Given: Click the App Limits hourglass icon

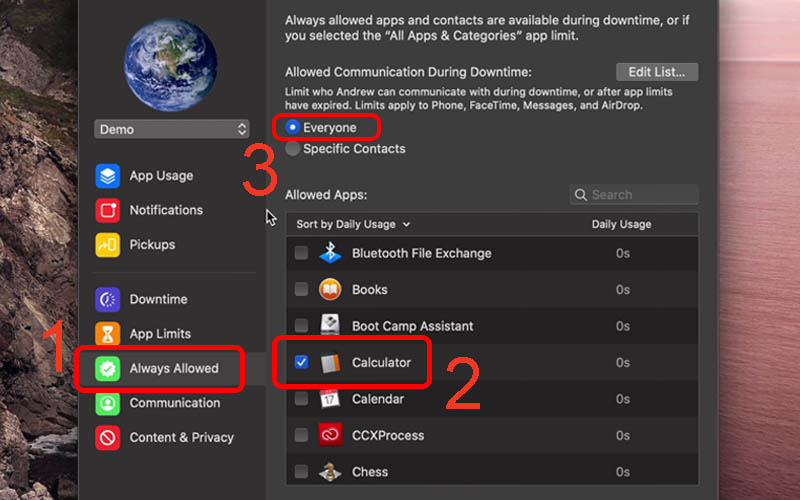Looking at the screenshot, I should (x=107, y=334).
